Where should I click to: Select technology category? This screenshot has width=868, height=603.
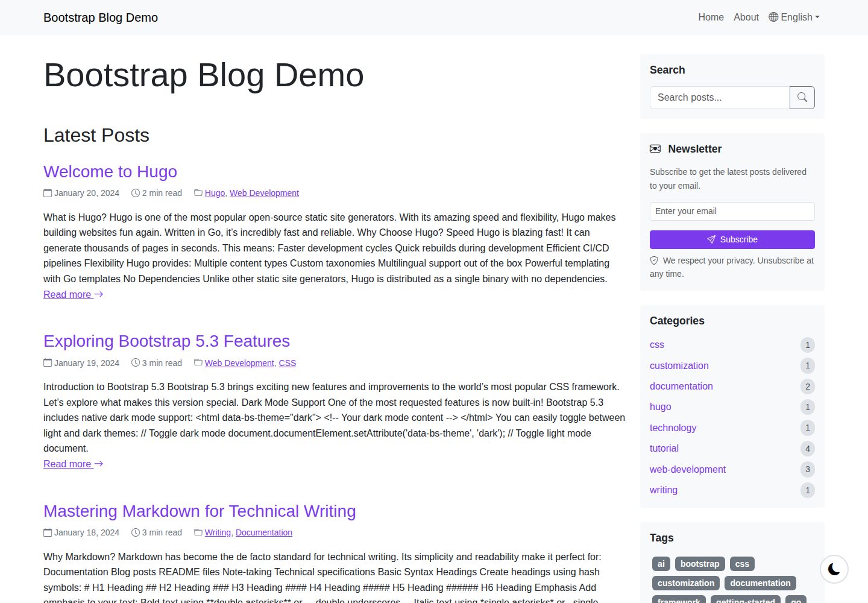pyautogui.click(x=673, y=428)
